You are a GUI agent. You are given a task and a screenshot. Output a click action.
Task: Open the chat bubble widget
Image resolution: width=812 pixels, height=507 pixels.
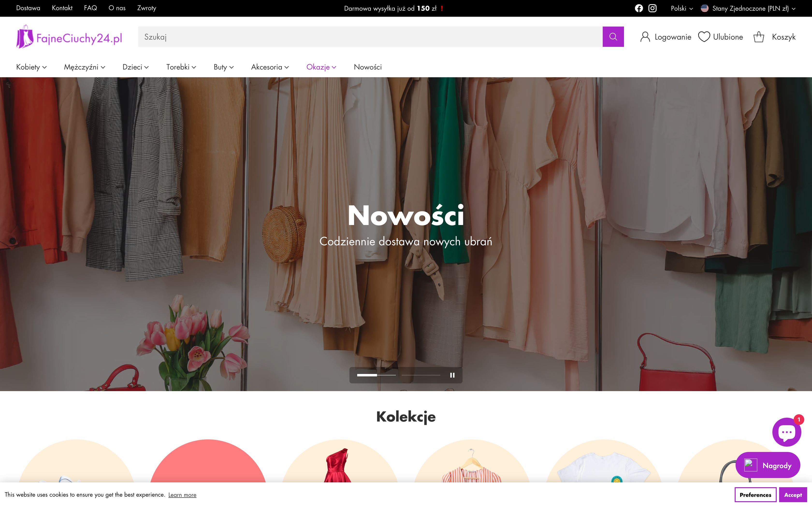[x=786, y=432]
